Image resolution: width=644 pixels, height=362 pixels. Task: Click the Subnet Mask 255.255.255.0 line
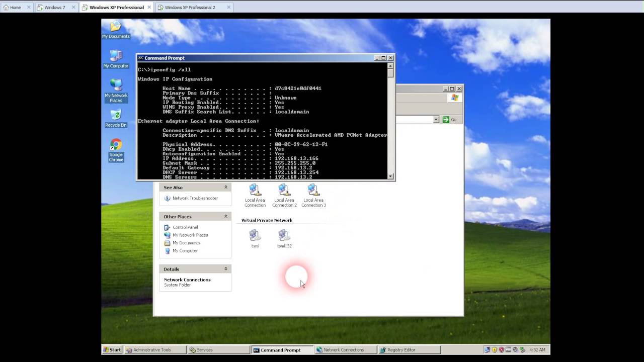click(x=239, y=163)
